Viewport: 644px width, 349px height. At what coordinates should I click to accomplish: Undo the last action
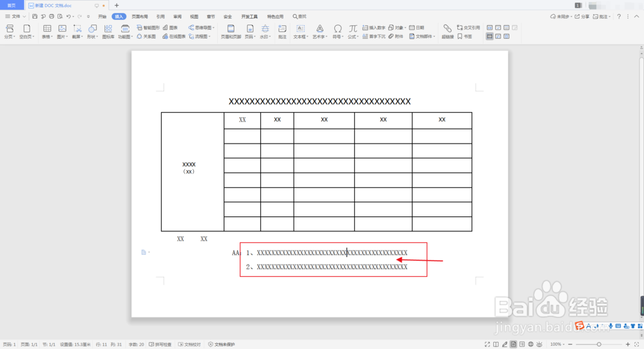click(69, 17)
